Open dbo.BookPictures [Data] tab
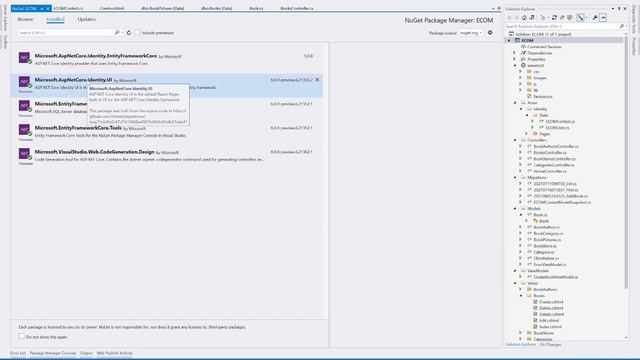The width and height of the screenshot is (640, 360). coord(162,8)
